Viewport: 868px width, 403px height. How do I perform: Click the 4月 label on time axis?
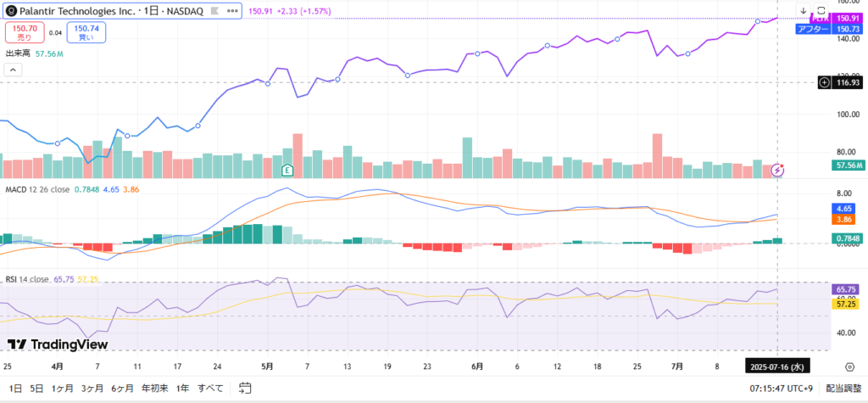[x=57, y=366]
